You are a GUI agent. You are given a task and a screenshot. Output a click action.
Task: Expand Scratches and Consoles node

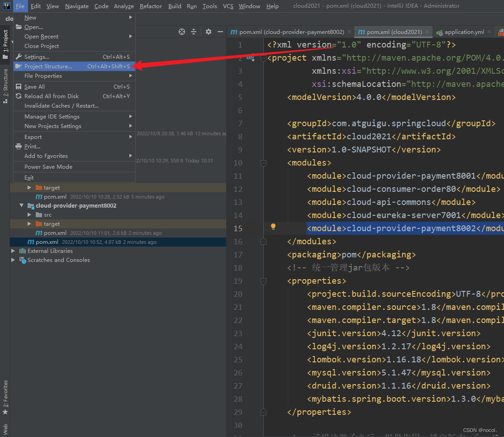13,260
